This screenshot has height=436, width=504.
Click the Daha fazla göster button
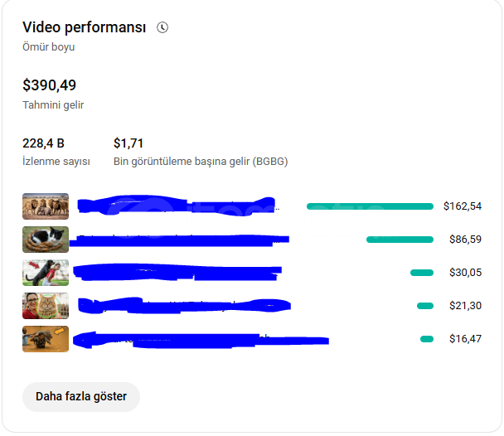pyautogui.click(x=81, y=396)
